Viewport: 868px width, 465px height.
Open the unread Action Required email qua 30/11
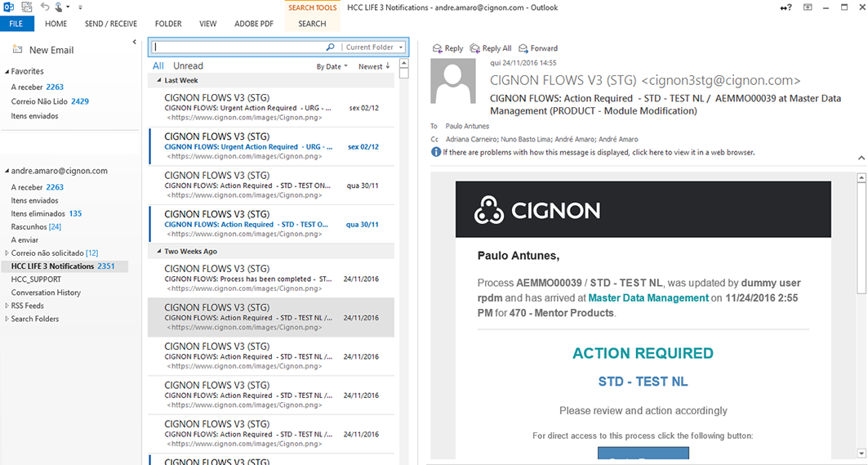click(x=272, y=224)
